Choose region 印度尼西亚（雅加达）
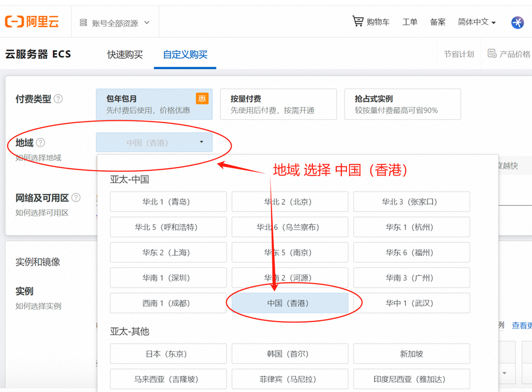532x392 pixels. point(411,379)
